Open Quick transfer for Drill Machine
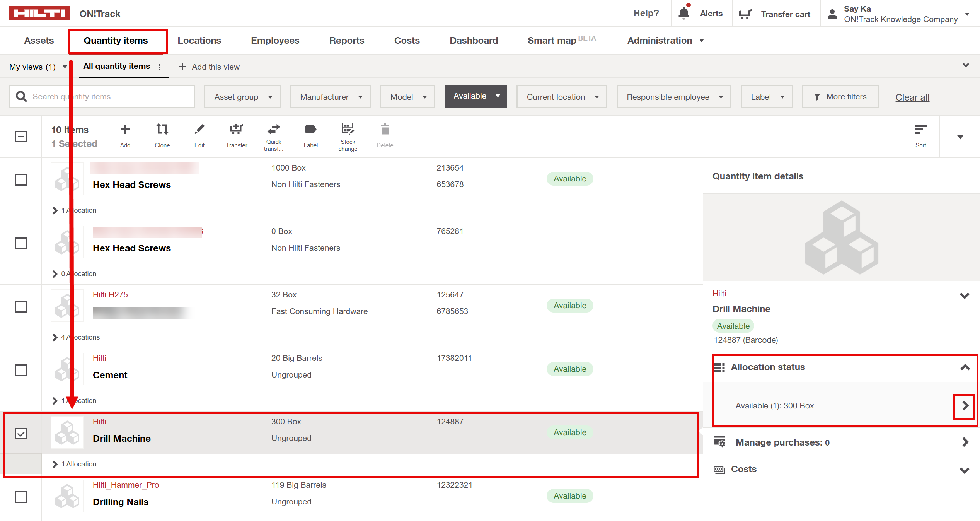The height and width of the screenshot is (521, 980). point(273,129)
